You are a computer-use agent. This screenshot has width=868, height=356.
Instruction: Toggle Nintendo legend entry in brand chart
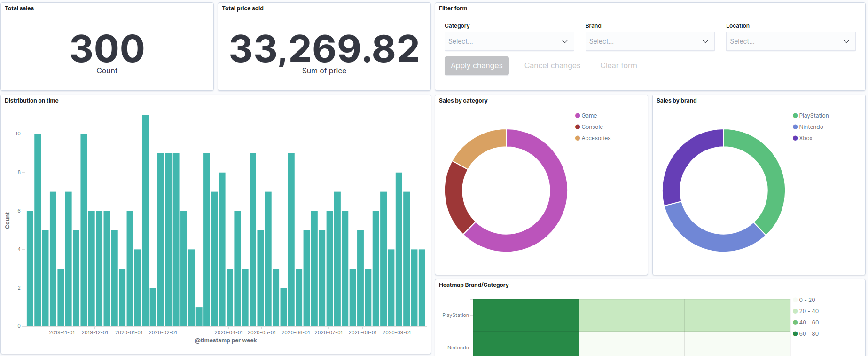coord(808,127)
